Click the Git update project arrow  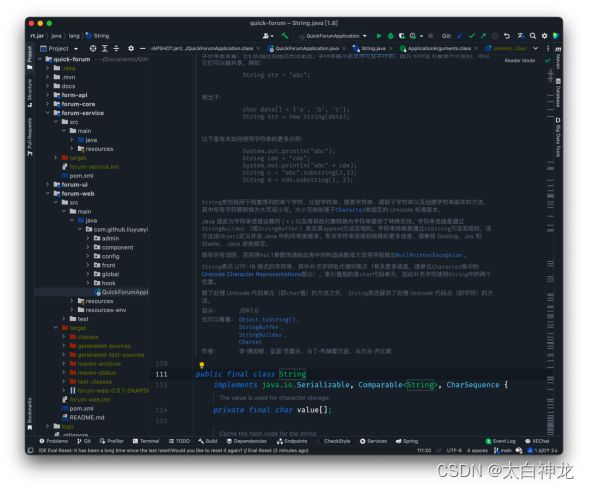(460, 36)
